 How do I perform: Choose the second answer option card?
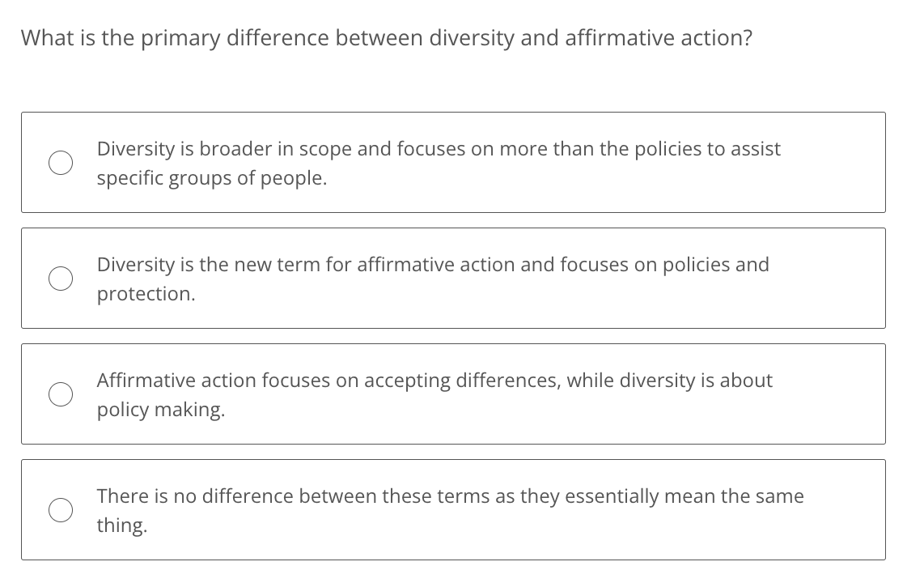pos(453,279)
